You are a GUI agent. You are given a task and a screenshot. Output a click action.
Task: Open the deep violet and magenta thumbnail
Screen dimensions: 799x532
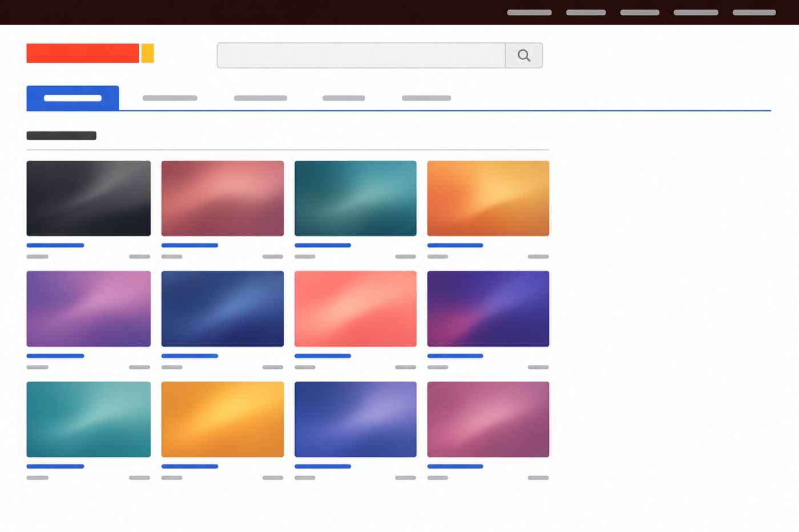488,308
